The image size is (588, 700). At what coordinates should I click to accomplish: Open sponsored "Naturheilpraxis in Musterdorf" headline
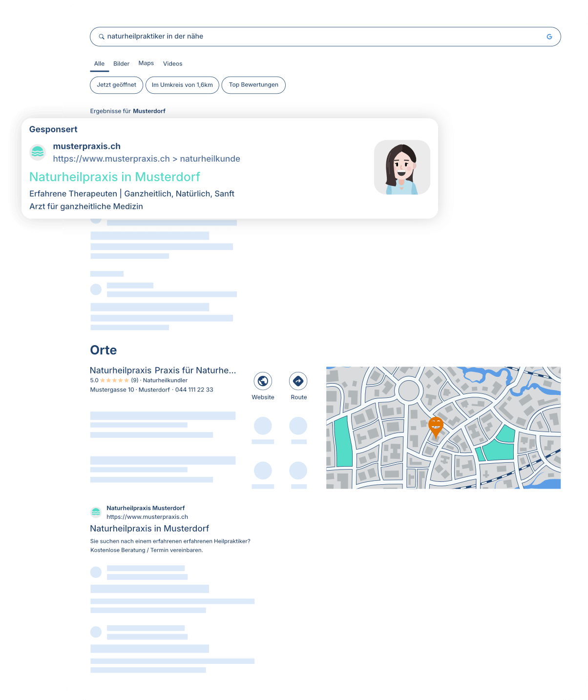(115, 177)
